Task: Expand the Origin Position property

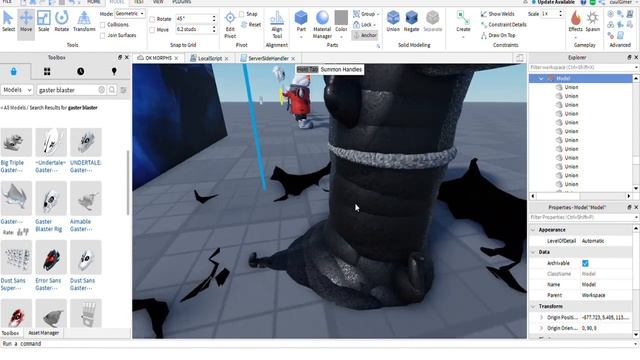Action: pyautogui.click(x=541, y=317)
